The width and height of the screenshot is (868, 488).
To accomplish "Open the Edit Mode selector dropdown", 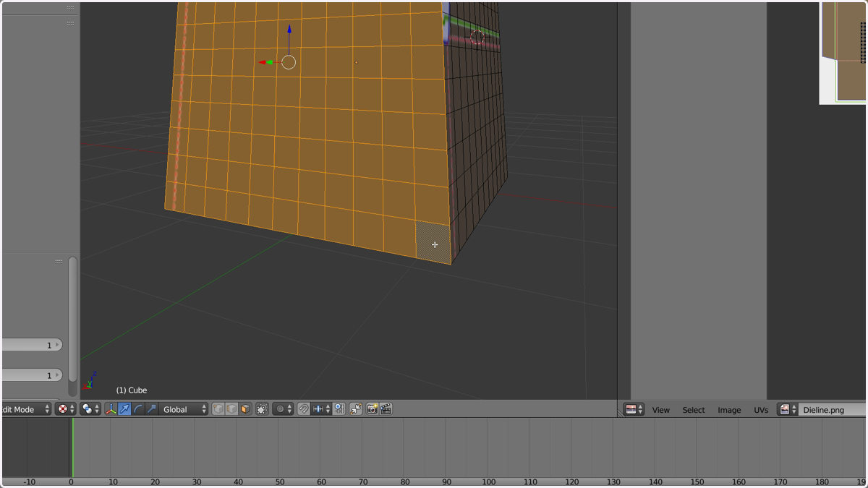I will [x=26, y=409].
